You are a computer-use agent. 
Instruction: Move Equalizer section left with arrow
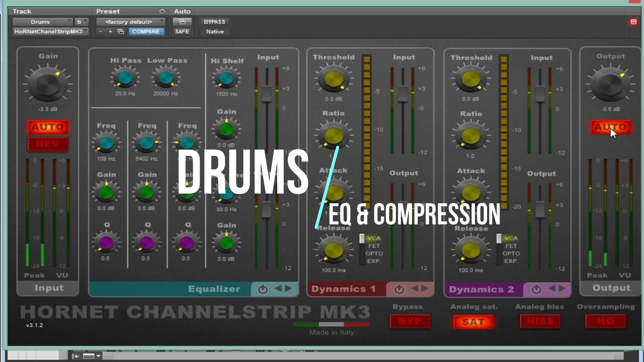coord(278,289)
